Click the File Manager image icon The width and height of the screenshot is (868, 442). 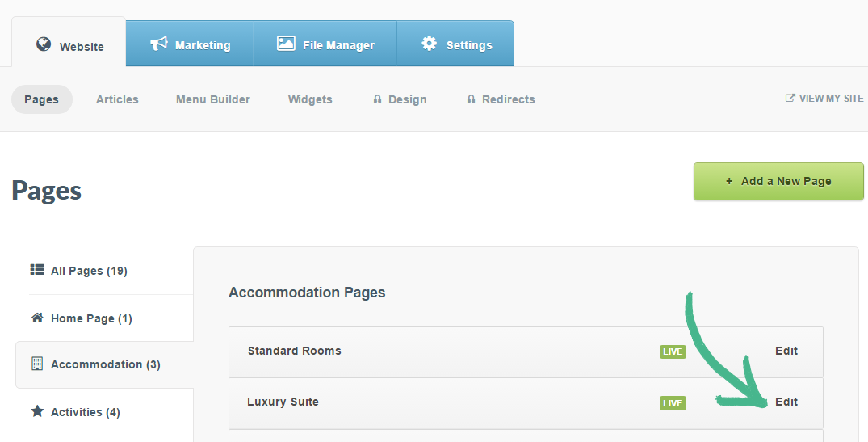[286, 44]
